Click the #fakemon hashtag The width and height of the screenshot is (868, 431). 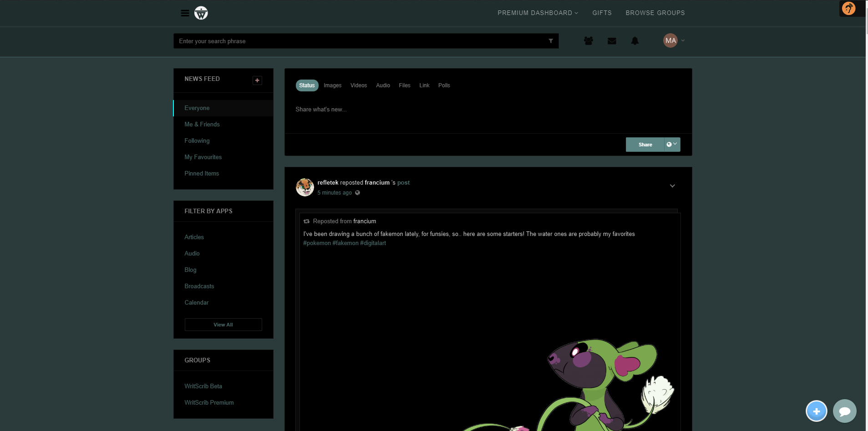(345, 243)
